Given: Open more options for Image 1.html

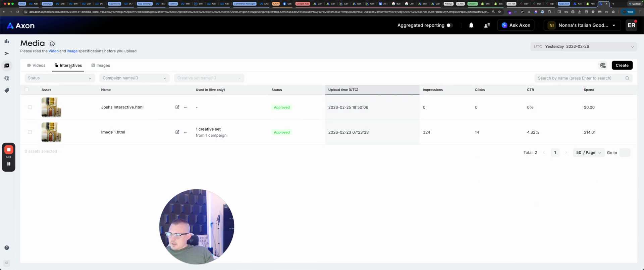Looking at the screenshot, I should (x=185, y=132).
